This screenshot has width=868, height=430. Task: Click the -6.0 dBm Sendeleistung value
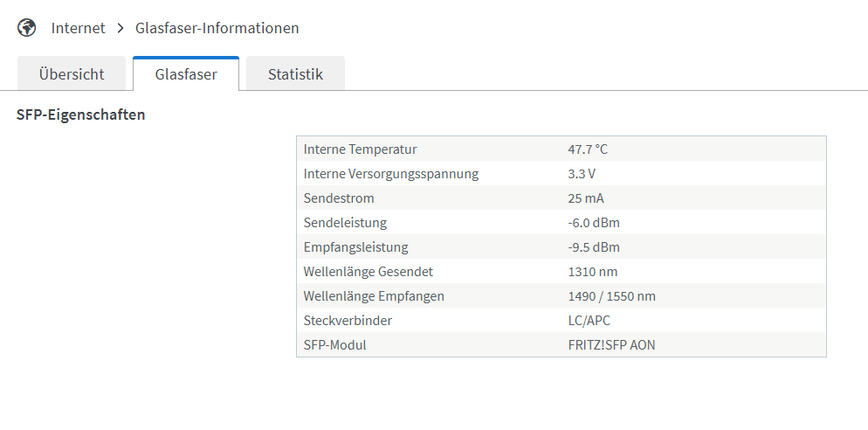click(x=594, y=222)
